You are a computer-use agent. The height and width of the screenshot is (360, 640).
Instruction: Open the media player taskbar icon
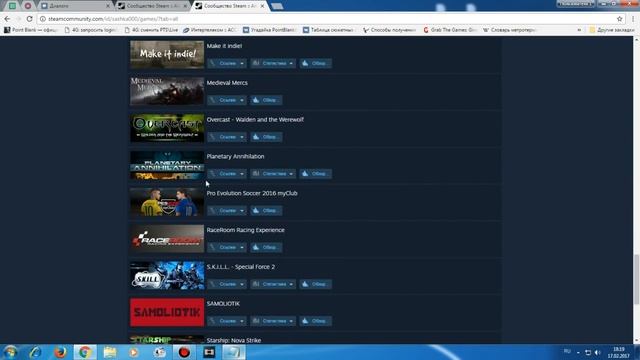pyautogui.click(x=134, y=352)
